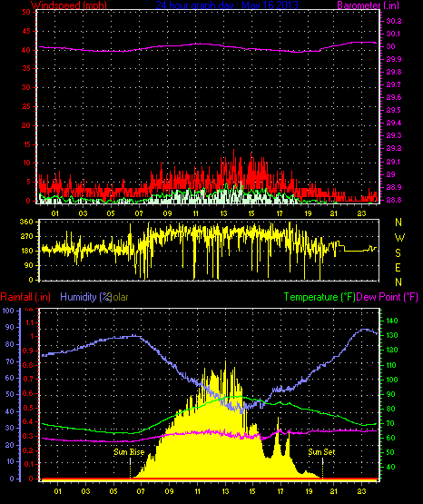Click the Rainfall (.in) legend label
This screenshot has width=423, height=504.
point(25,297)
